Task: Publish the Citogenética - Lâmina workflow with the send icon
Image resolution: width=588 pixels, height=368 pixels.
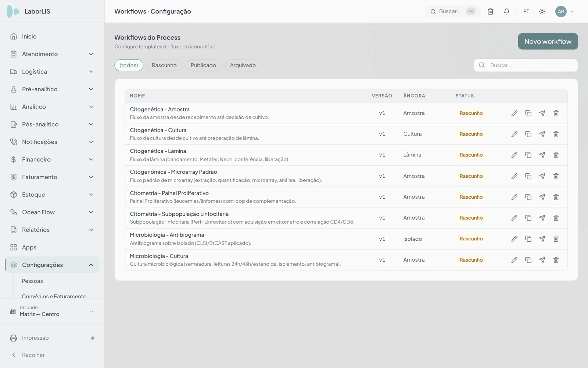Action: point(542,155)
